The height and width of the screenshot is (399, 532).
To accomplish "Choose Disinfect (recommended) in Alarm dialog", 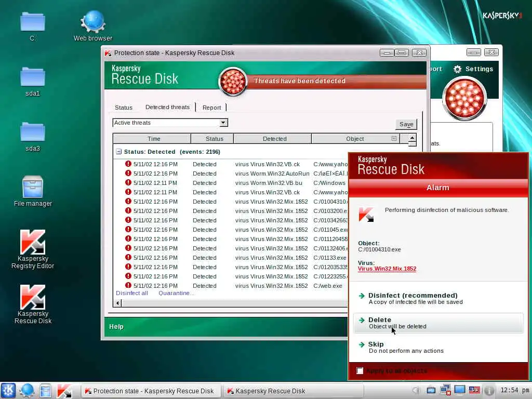I will pyautogui.click(x=438, y=298).
